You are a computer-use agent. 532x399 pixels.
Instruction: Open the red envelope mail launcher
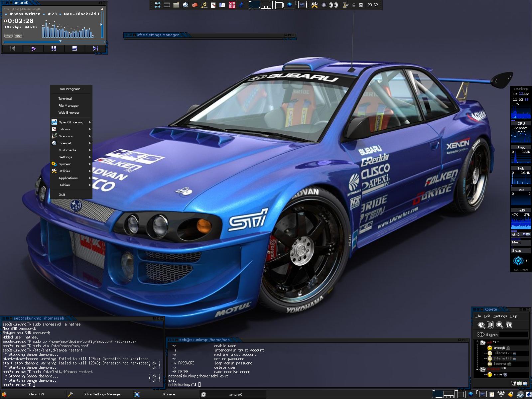[x=195, y=5]
